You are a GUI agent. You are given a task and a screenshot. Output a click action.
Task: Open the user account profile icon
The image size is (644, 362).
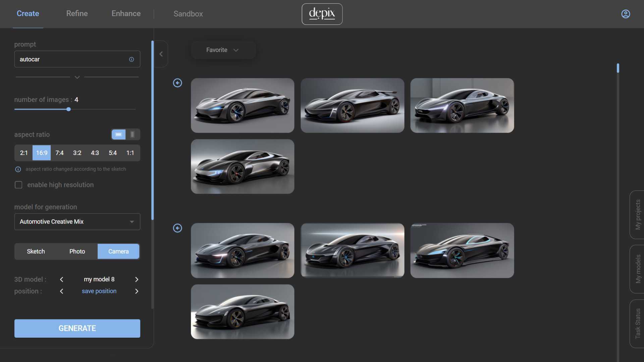(x=626, y=14)
